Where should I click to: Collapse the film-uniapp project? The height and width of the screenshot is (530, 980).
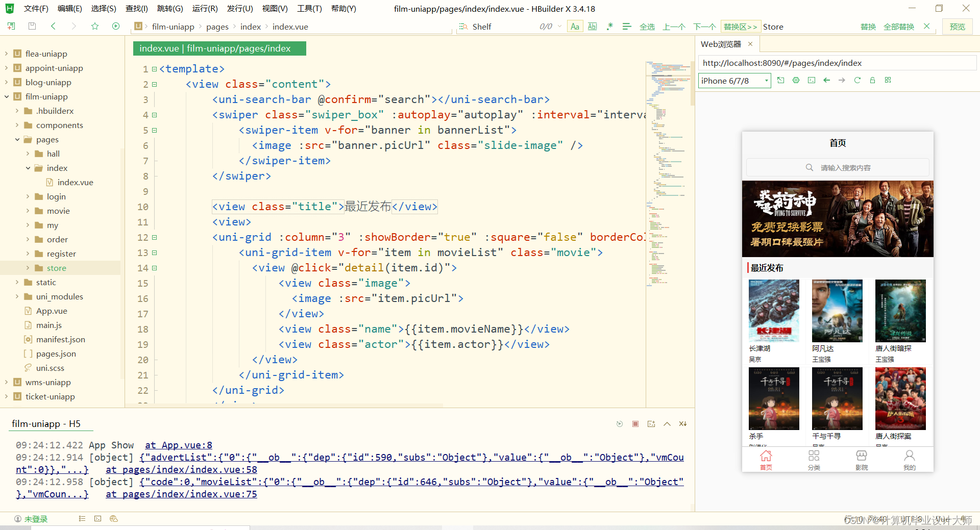6,96
